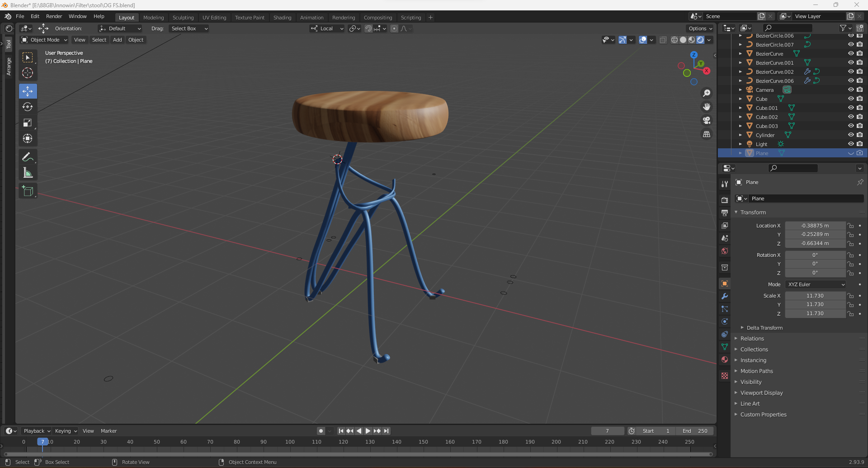The width and height of the screenshot is (868, 468).
Task: Open the Scene properties tab
Action: 725,238
